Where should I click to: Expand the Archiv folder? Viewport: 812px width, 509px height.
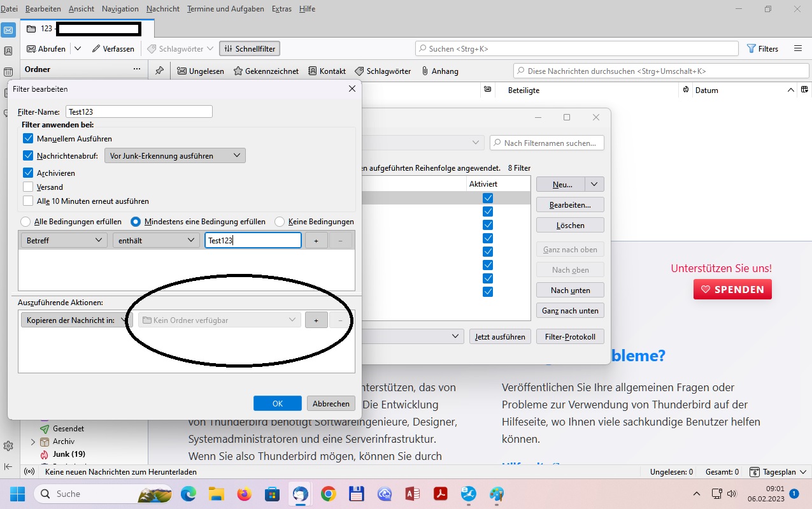[x=33, y=441]
